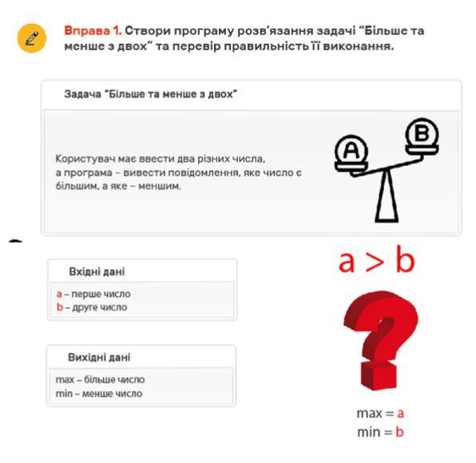Click the 'min = b' result text
476x463 pixels.
click(x=380, y=432)
